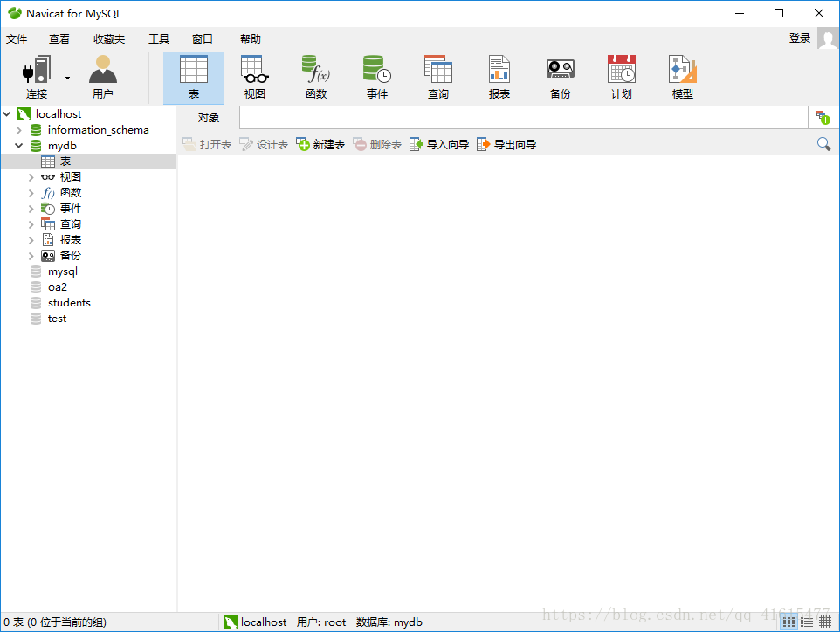Screen dimensions: 840x632
Task: Select the 查询 node in sidebar tree
Action: pyautogui.click(x=70, y=224)
